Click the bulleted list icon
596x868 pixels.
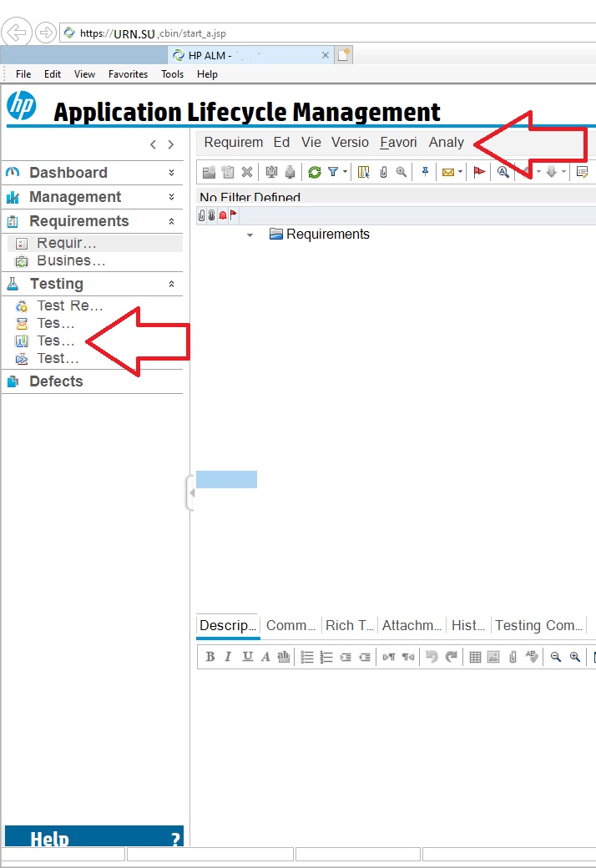(307, 657)
